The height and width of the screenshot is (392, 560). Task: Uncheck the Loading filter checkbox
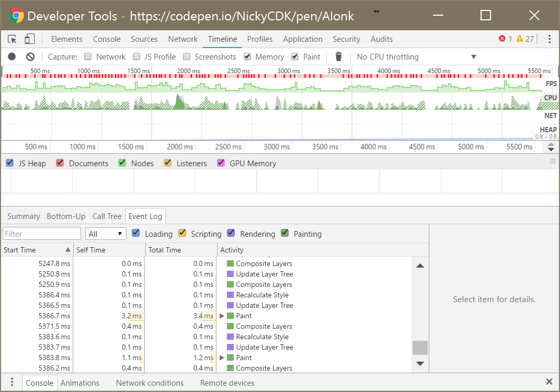pos(136,233)
